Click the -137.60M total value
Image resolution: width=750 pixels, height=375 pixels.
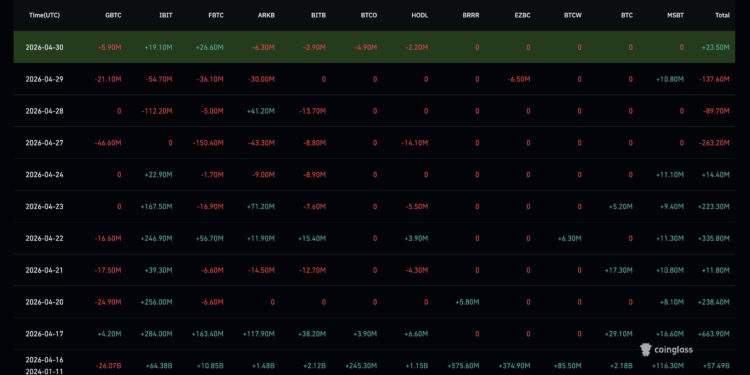(x=714, y=79)
